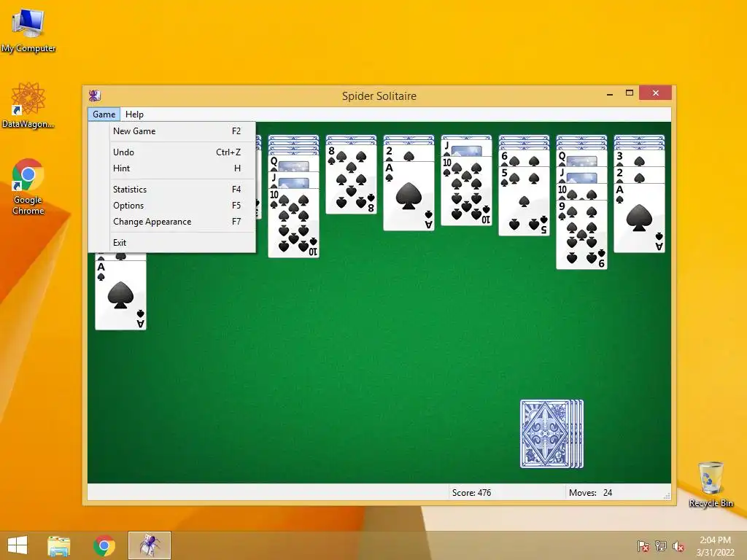
Task: Select the ace in the leftmost column
Action: click(120, 295)
